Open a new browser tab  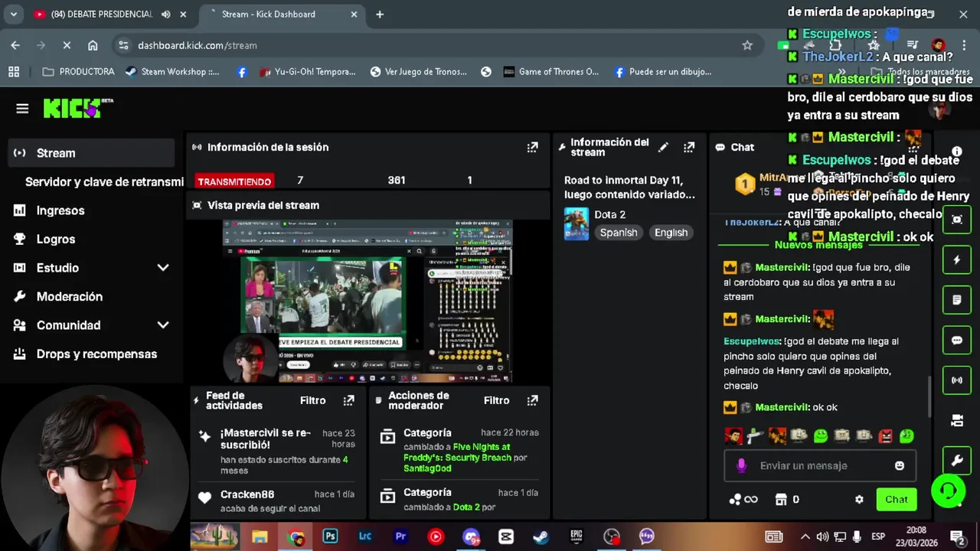(x=380, y=14)
